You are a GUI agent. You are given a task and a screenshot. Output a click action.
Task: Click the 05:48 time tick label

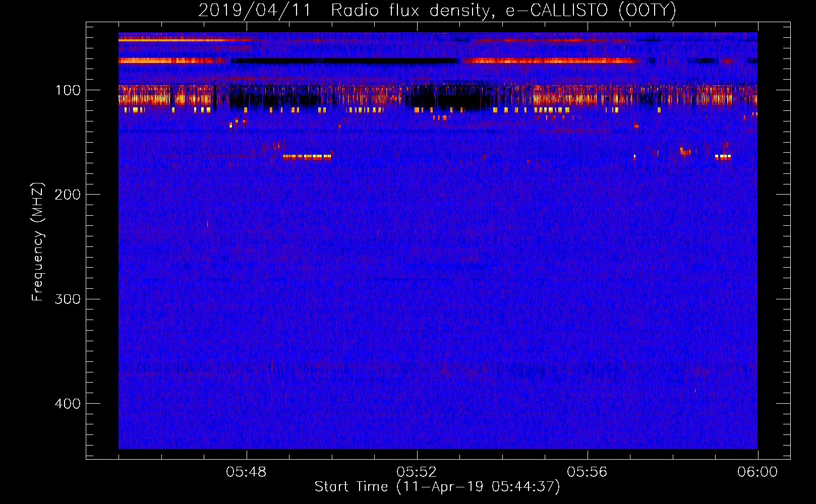246,472
